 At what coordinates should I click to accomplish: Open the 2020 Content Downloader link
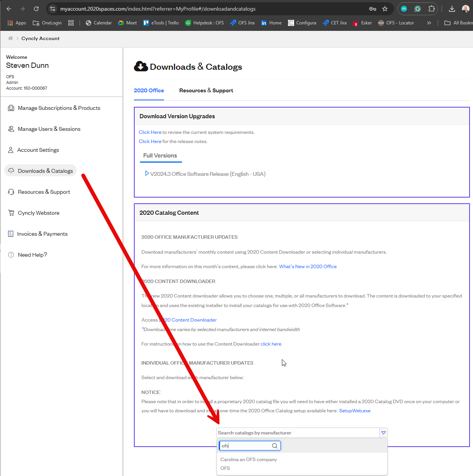188,320
